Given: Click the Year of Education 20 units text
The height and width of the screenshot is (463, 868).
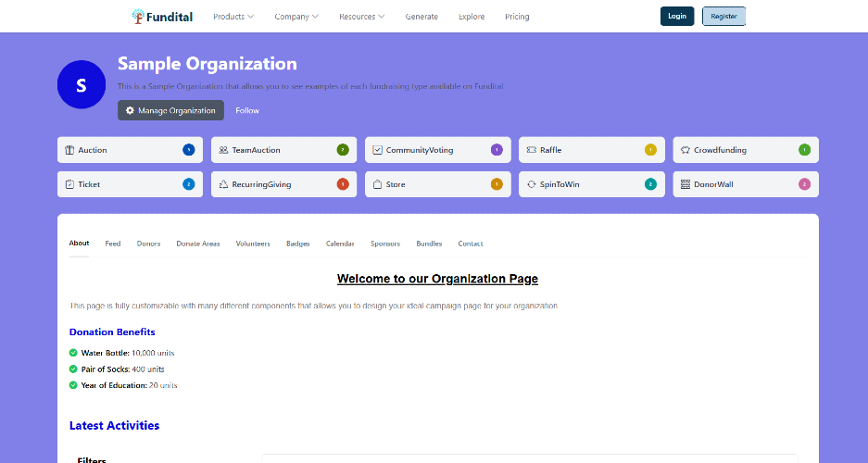Looking at the screenshot, I should point(129,385).
